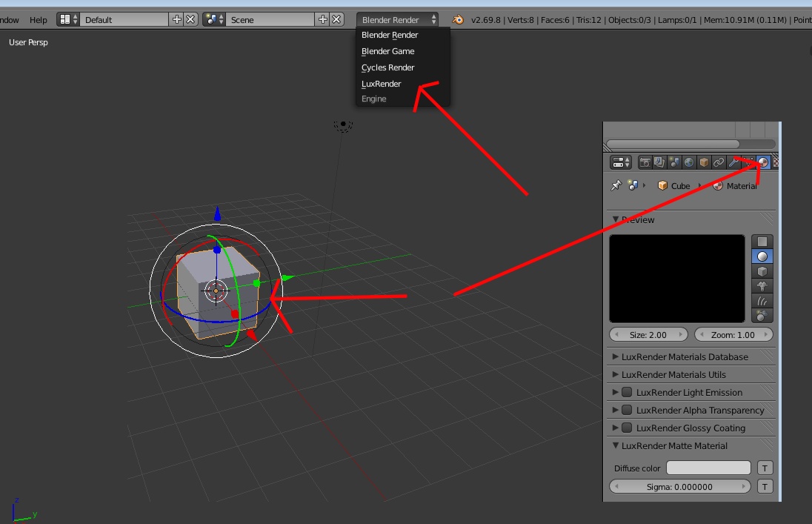
Task: Click the Material entry in the breadcrumb
Action: click(735, 185)
